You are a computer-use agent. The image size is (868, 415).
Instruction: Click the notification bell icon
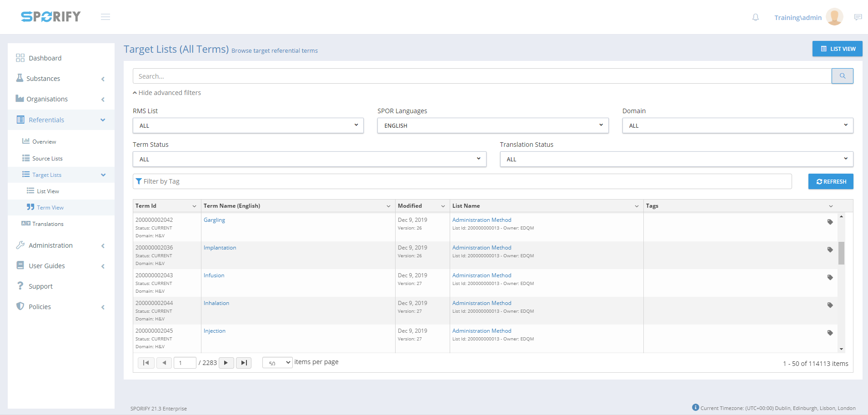(755, 17)
